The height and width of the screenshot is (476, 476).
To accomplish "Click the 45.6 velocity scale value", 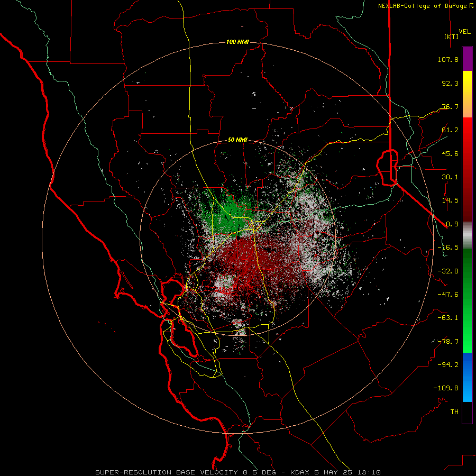I will (x=450, y=153).
